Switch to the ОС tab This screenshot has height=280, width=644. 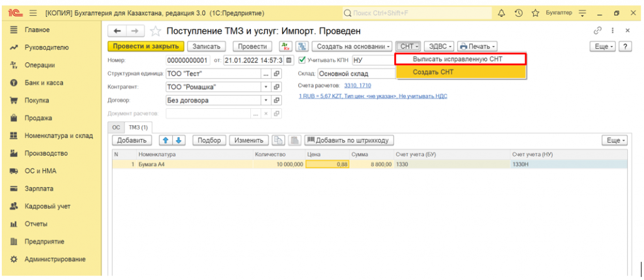[116, 128]
